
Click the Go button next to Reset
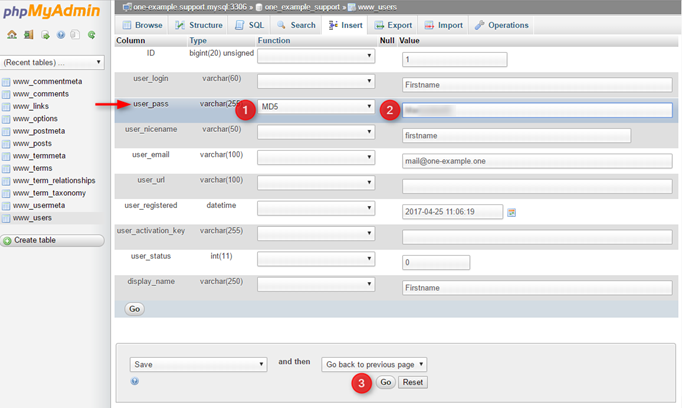click(386, 383)
